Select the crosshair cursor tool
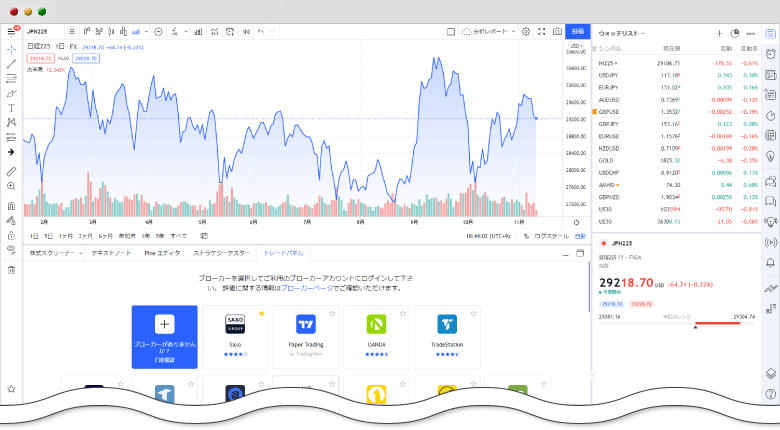780x430 pixels. [x=11, y=49]
